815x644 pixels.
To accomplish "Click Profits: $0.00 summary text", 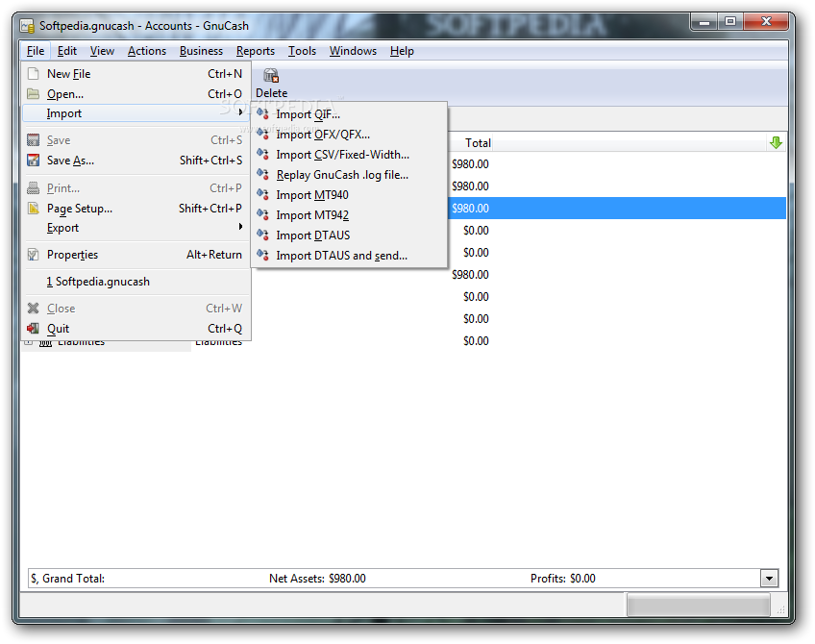I will pyautogui.click(x=563, y=579).
